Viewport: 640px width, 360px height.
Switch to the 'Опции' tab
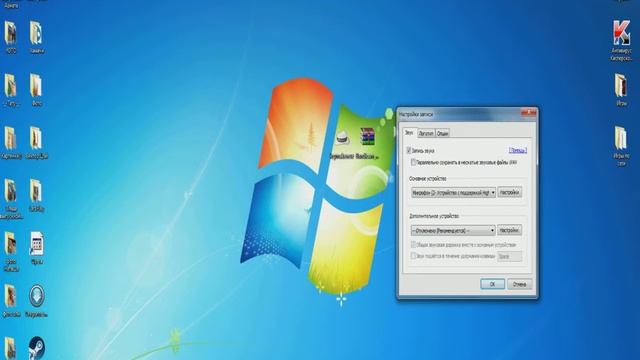[x=442, y=133]
